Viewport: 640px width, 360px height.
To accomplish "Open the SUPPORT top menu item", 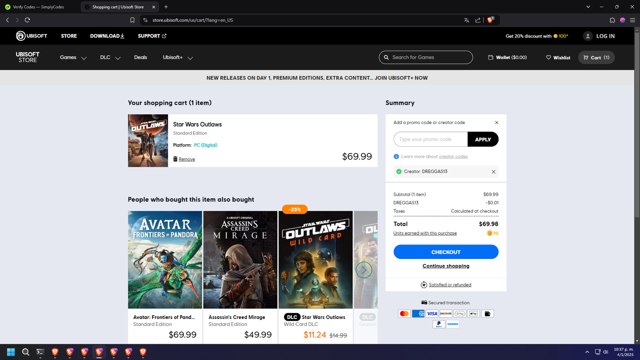I will click(152, 36).
